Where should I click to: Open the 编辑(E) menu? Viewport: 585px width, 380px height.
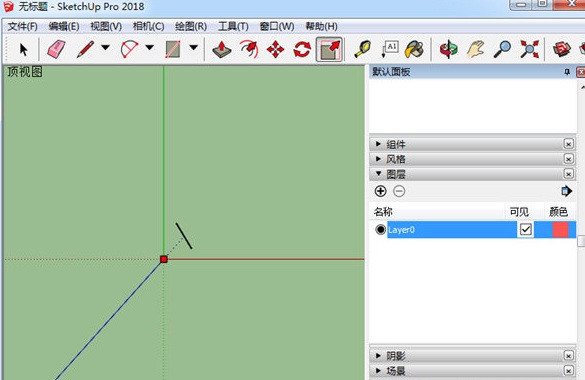(64, 26)
